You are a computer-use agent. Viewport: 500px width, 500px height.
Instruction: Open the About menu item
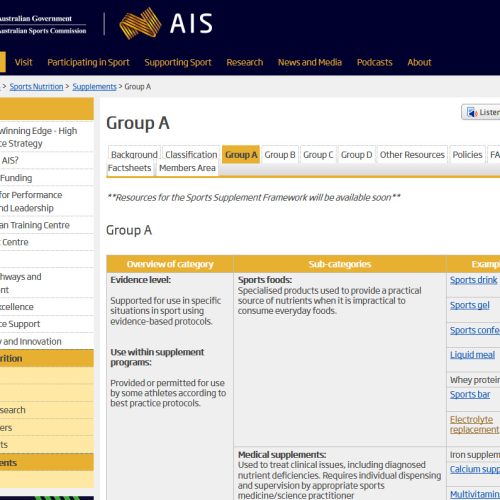coord(419,62)
